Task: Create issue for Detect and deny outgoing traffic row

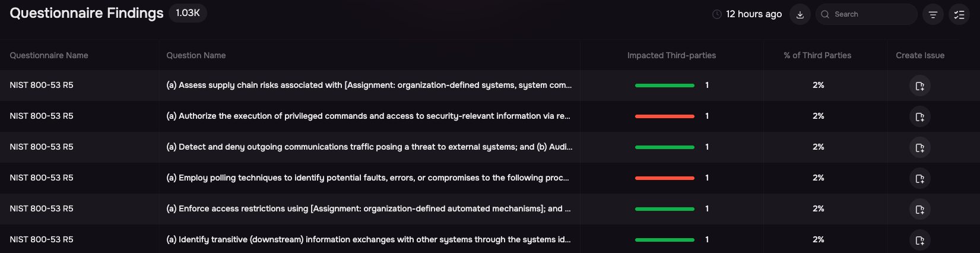Action: pos(919,148)
